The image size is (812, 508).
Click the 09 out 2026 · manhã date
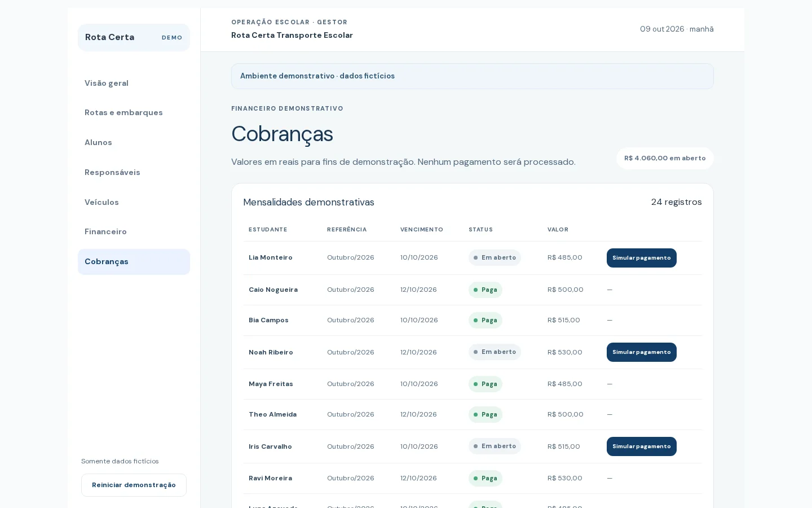pyautogui.click(x=677, y=29)
